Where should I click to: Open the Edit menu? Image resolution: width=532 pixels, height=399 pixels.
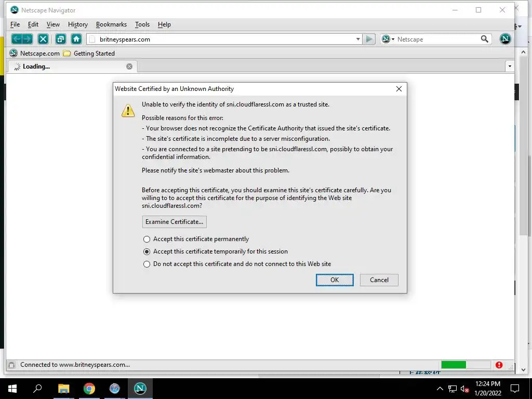coord(33,24)
